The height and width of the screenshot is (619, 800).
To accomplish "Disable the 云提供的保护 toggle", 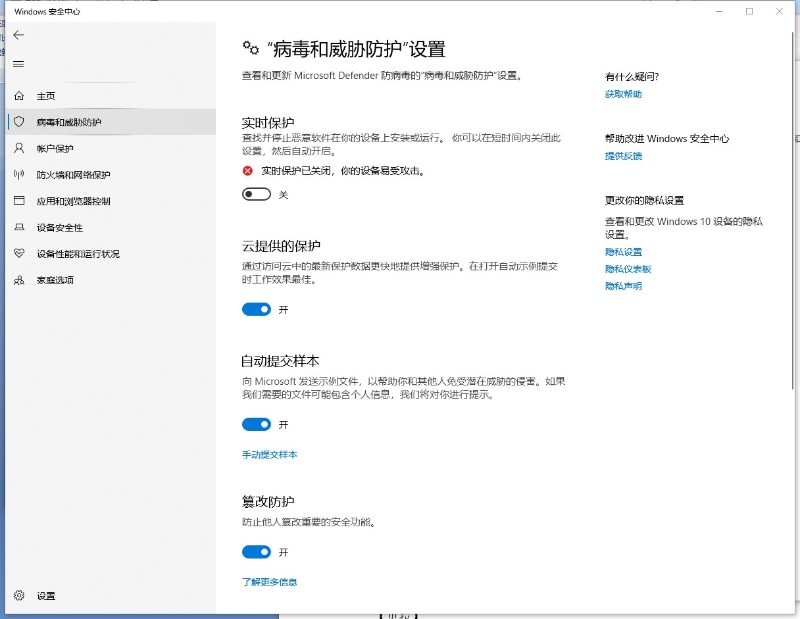I will pos(256,310).
